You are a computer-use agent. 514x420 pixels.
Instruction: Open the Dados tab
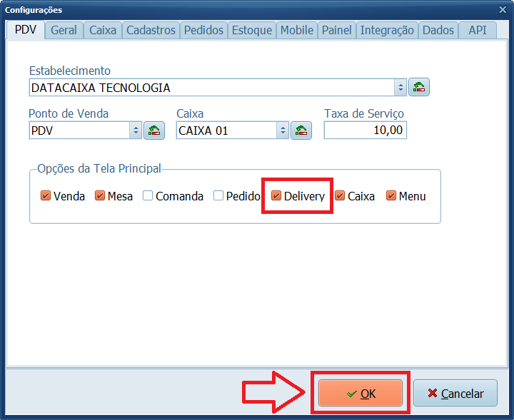[438, 31]
